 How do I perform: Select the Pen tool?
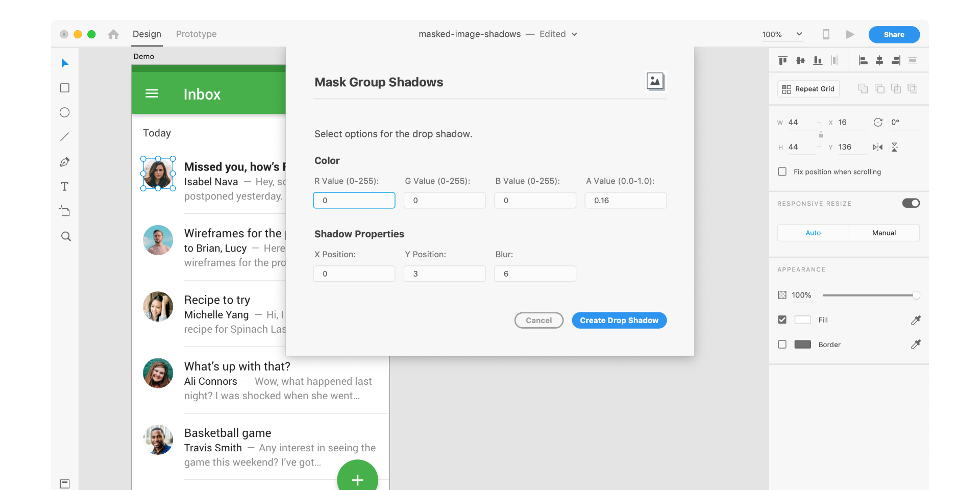(x=65, y=162)
